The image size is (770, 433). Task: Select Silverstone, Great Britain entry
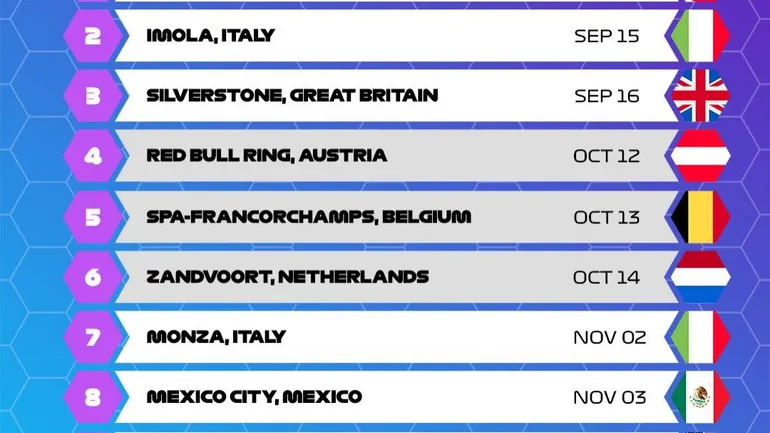pos(292,96)
